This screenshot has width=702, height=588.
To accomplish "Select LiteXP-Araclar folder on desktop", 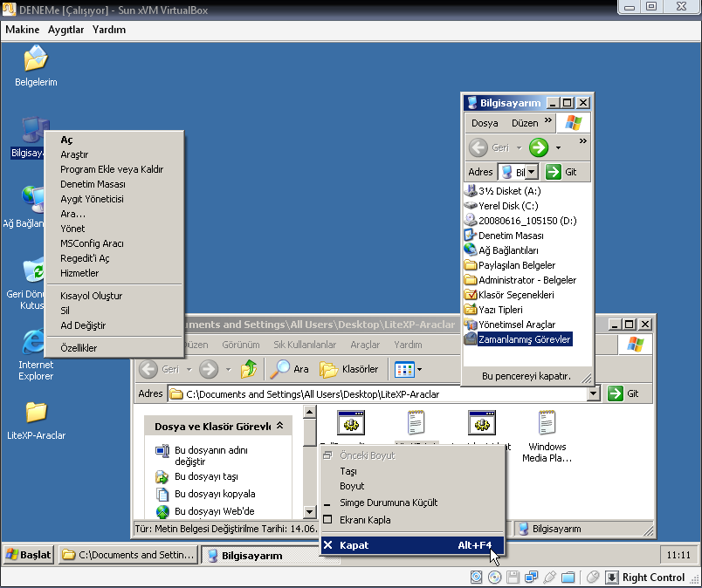I will pyautogui.click(x=36, y=420).
